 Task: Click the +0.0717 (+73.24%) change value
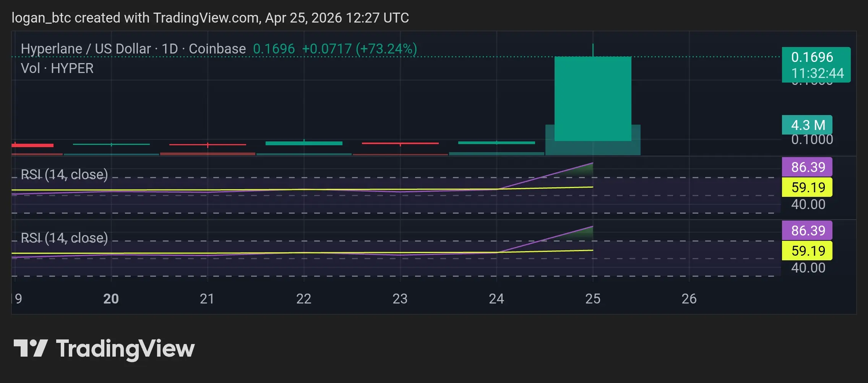point(359,49)
